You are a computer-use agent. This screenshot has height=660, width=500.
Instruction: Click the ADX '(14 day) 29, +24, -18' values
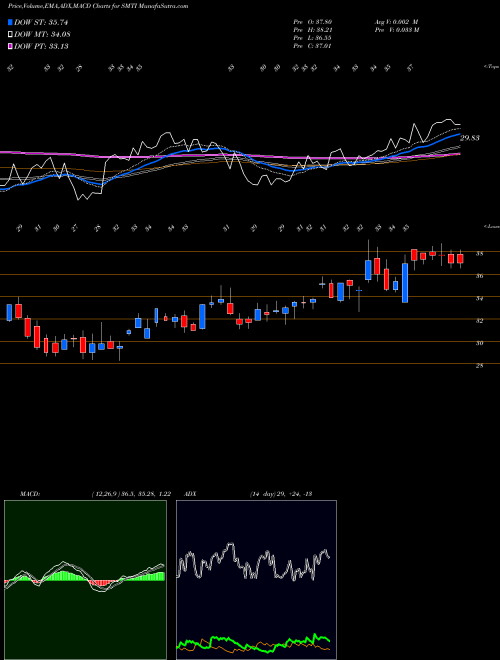(280, 494)
